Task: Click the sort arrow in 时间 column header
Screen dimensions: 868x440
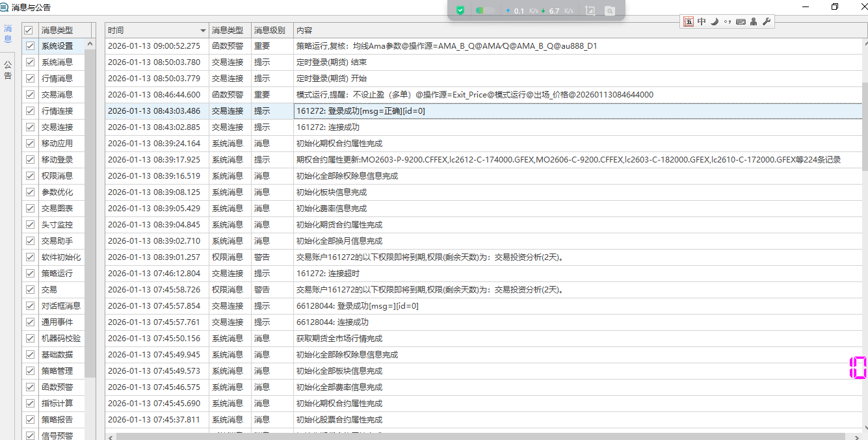Action: [203, 31]
